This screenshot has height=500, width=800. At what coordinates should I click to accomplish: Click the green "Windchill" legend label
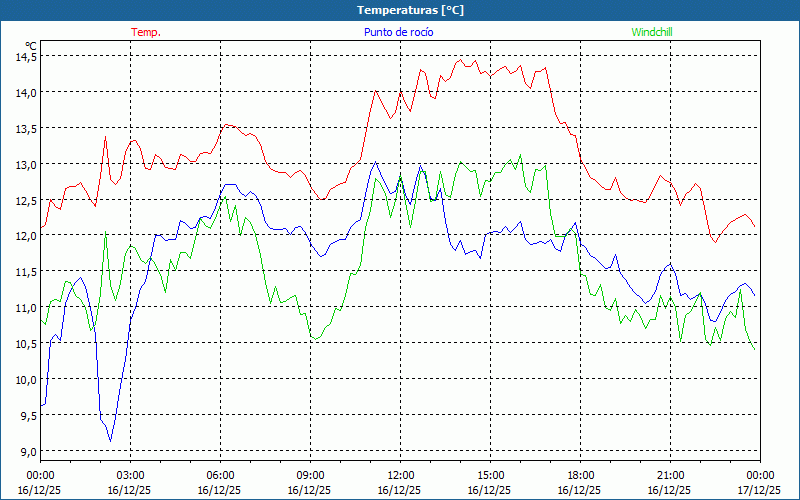pyautogui.click(x=652, y=32)
